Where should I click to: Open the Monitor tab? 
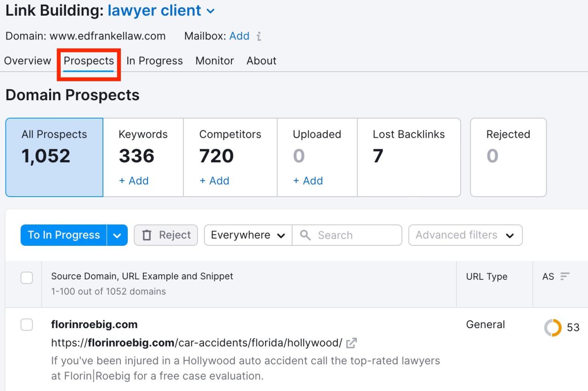214,60
